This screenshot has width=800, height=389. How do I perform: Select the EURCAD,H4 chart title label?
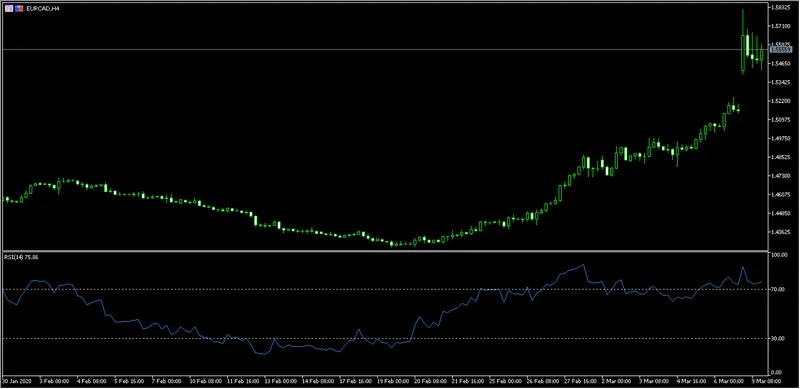(x=36, y=9)
